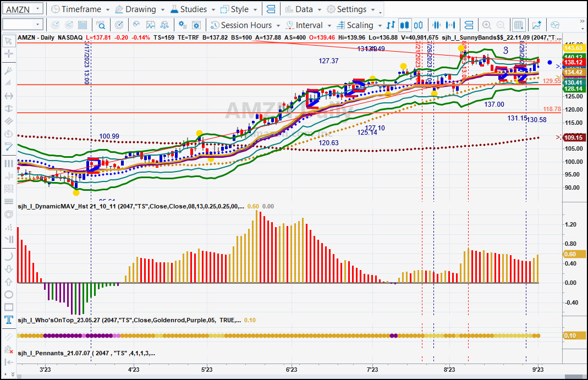Open the empty combo box below AMZN
588x380 pixels.
(23, 25)
